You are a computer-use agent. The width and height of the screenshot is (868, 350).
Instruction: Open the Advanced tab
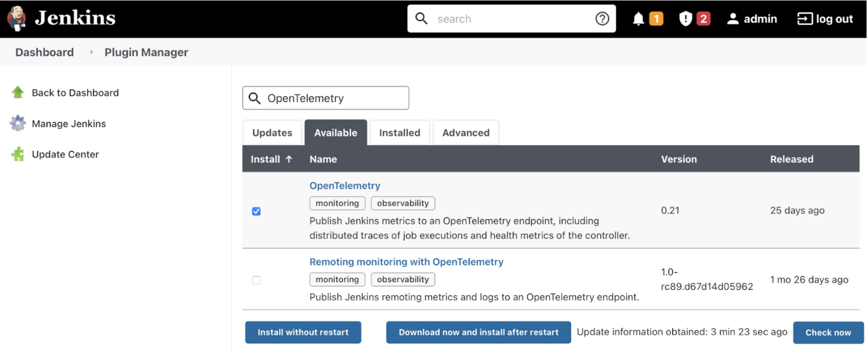click(x=465, y=133)
